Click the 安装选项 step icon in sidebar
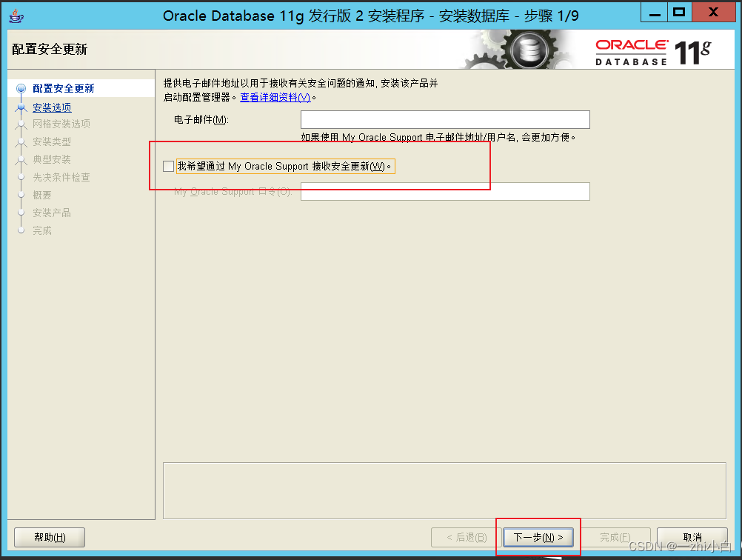 click(x=22, y=107)
